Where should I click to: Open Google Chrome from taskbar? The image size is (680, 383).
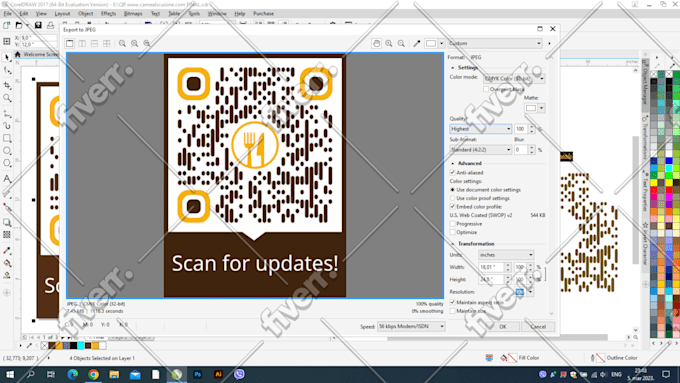click(x=93, y=374)
